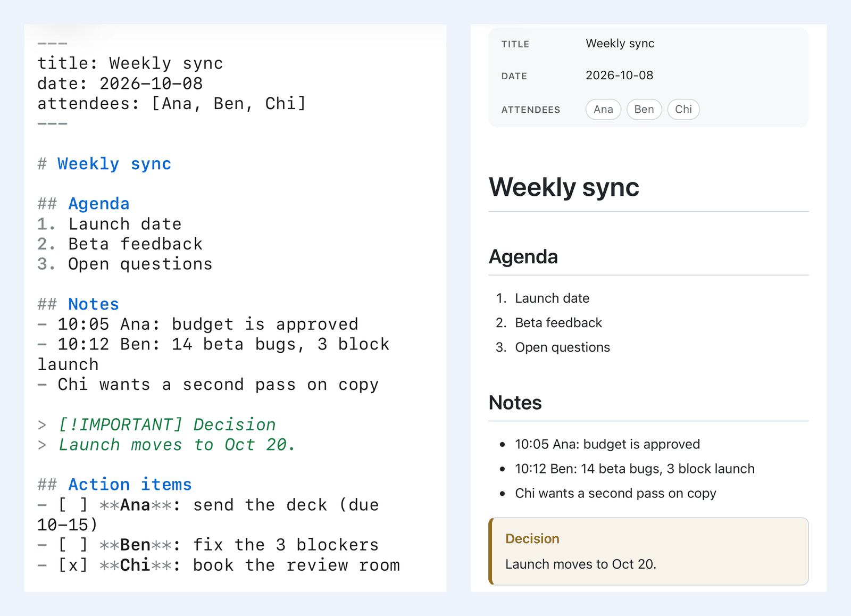The image size is (851, 616).
Task: Click the '[ ]' task marker before **Ben** in the source
Action: click(73, 545)
